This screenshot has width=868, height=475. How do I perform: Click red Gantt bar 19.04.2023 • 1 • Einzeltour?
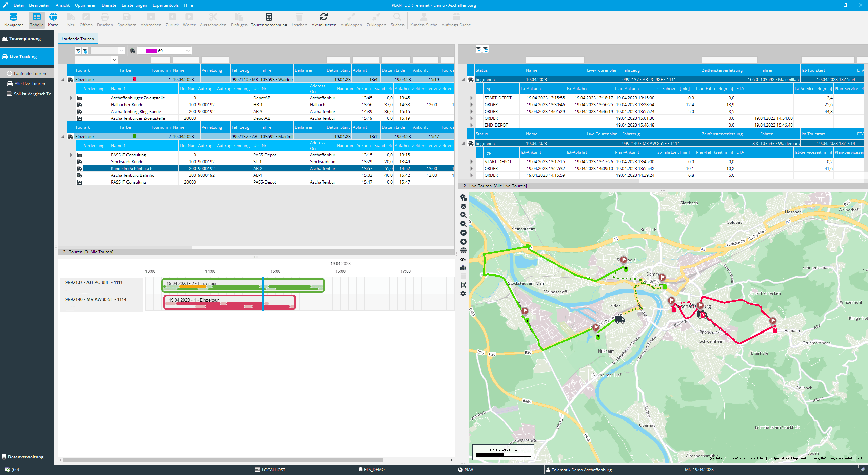point(230,302)
